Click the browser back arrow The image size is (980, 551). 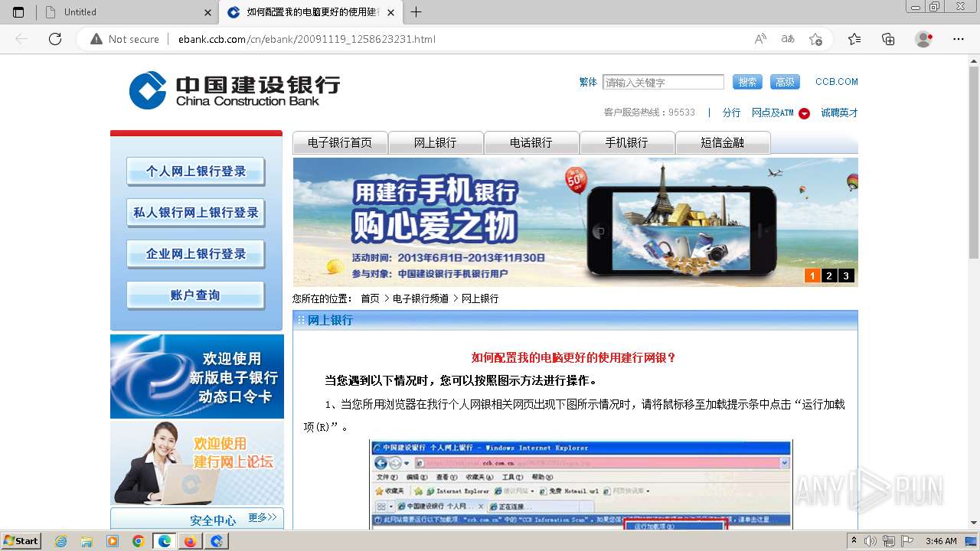point(21,39)
